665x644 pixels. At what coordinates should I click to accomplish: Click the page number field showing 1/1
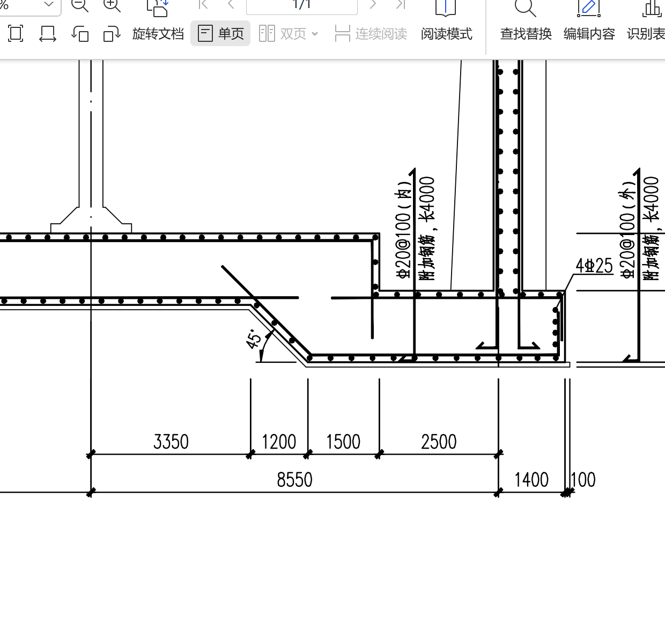(x=302, y=5)
